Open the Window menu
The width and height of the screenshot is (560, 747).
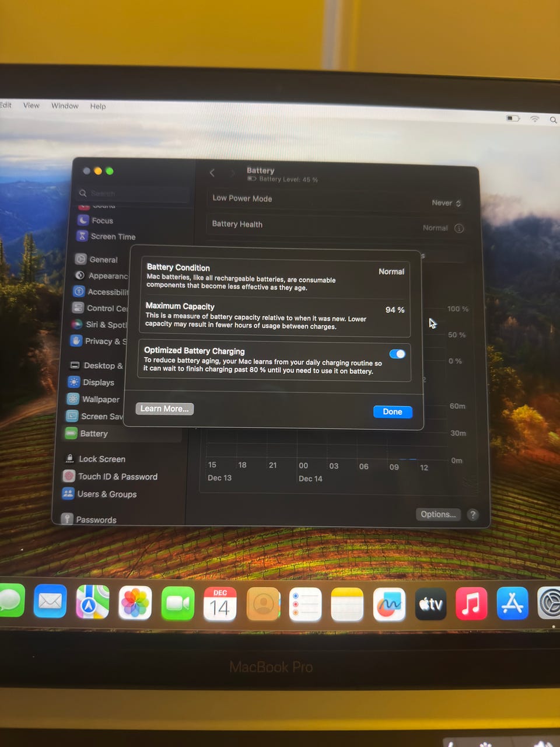click(x=65, y=106)
